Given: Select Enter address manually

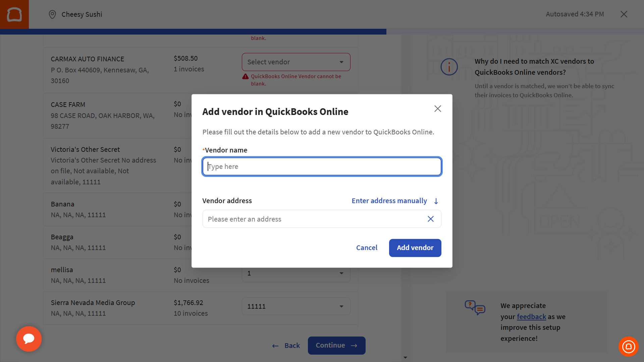Looking at the screenshot, I should click(389, 201).
